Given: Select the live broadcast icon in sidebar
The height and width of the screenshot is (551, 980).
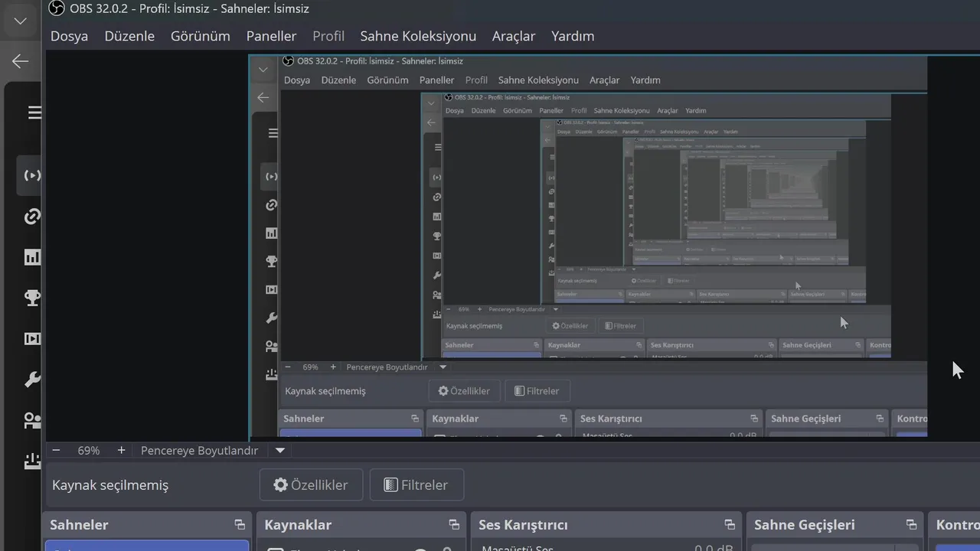Looking at the screenshot, I should (32, 175).
